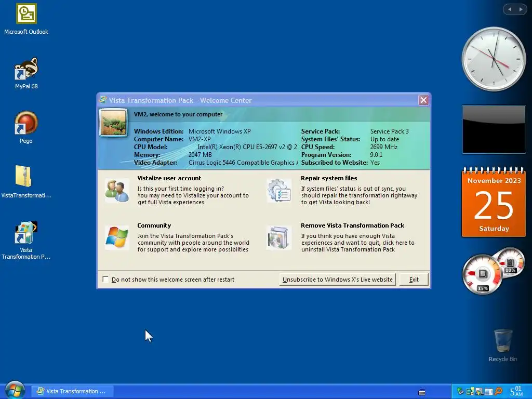Click the November 2023 calendar gadget

click(494, 202)
